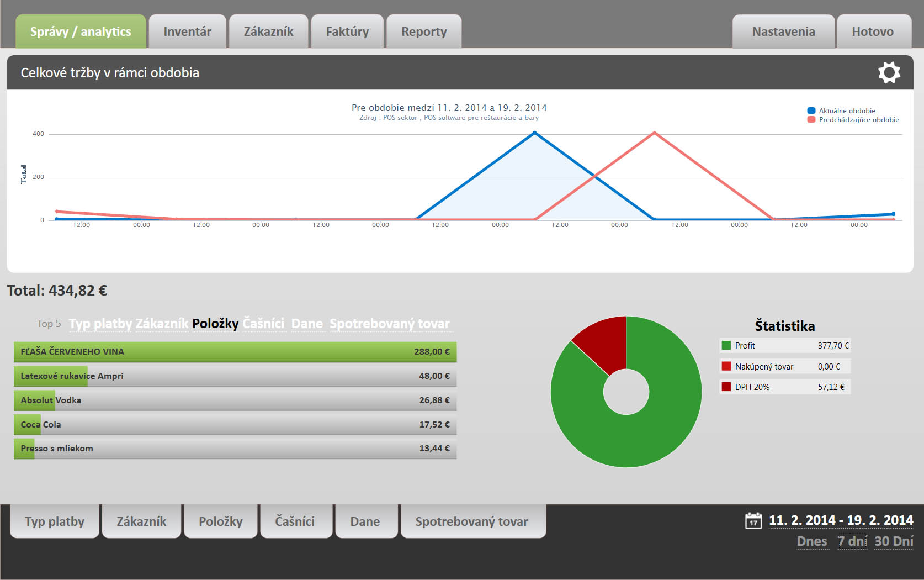Click the bottom Spotrebovaný tovar button
Screen dimensions: 924x580
click(x=472, y=521)
